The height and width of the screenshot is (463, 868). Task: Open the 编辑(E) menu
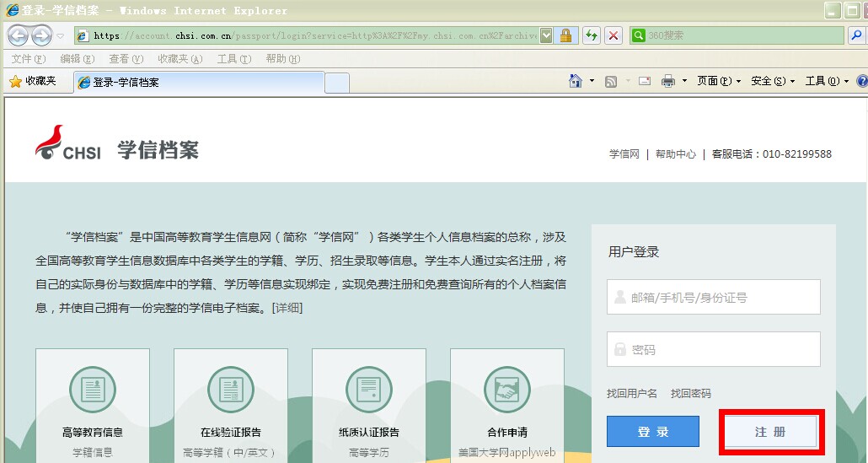pyautogui.click(x=77, y=59)
